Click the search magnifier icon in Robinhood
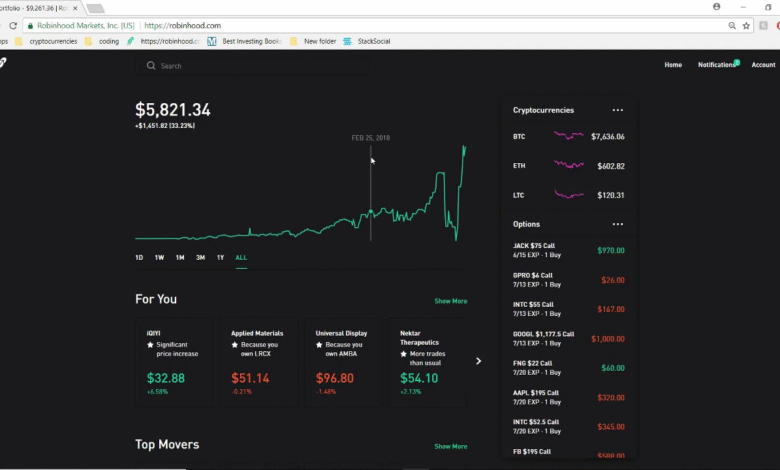This screenshot has height=470, width=780. [x=151, y=66]
